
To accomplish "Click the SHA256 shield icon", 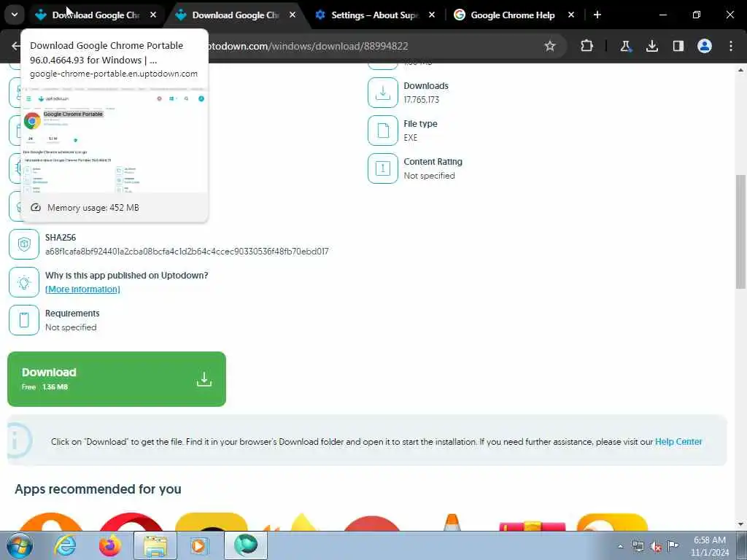I will [x=24, y=244].
